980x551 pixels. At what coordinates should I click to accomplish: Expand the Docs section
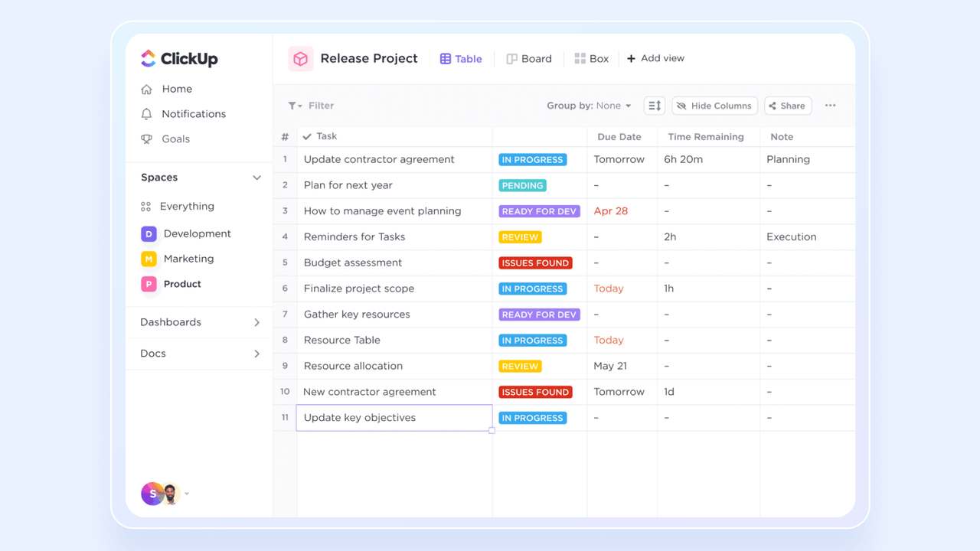[201, 354]
